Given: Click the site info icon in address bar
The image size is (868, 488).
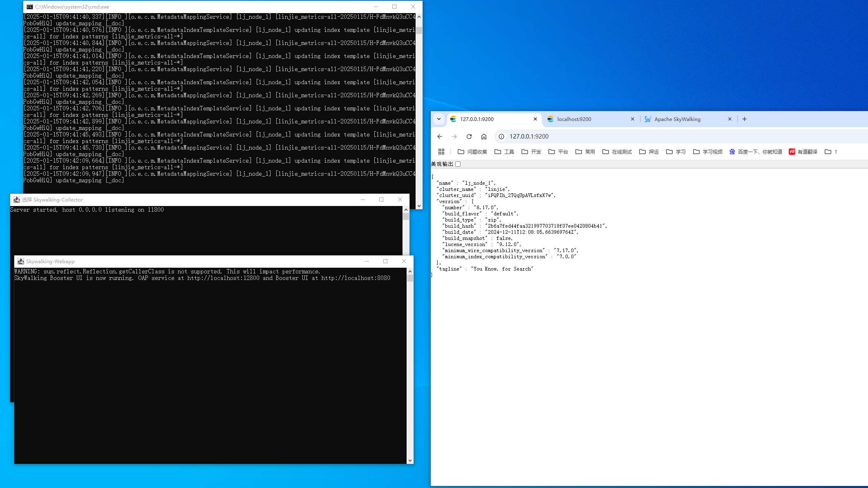Looking at the screenshot, I should 501,137.
